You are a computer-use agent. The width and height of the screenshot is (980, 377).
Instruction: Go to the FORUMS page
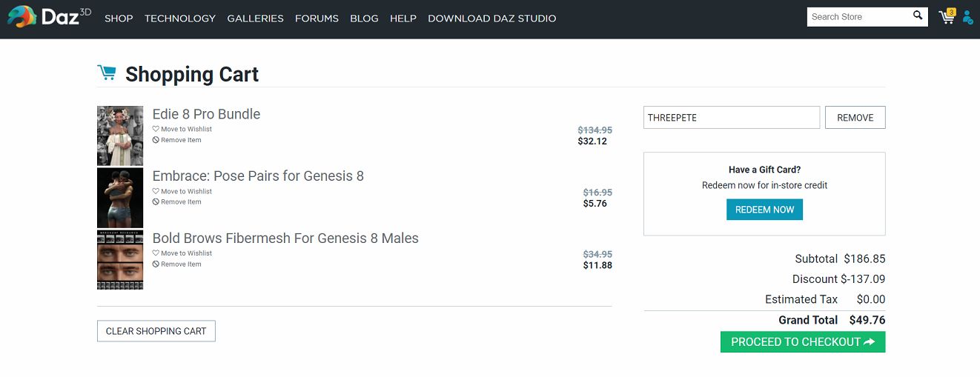pos(317,19)
